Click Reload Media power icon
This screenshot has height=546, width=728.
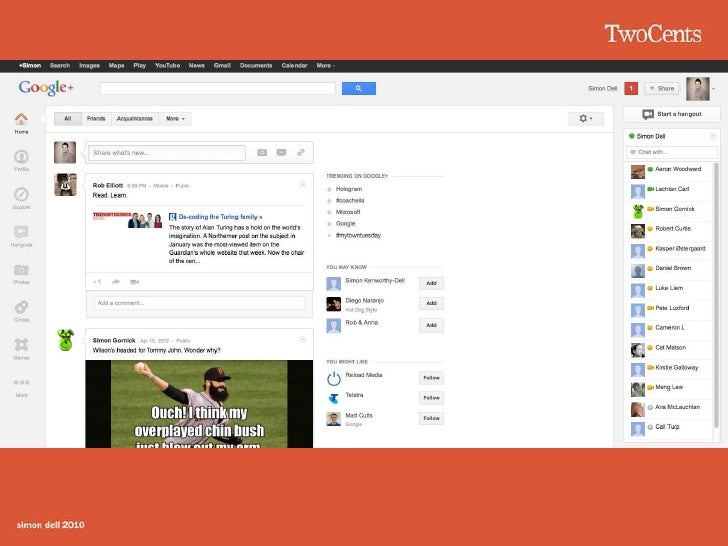[x=333, y=378]
